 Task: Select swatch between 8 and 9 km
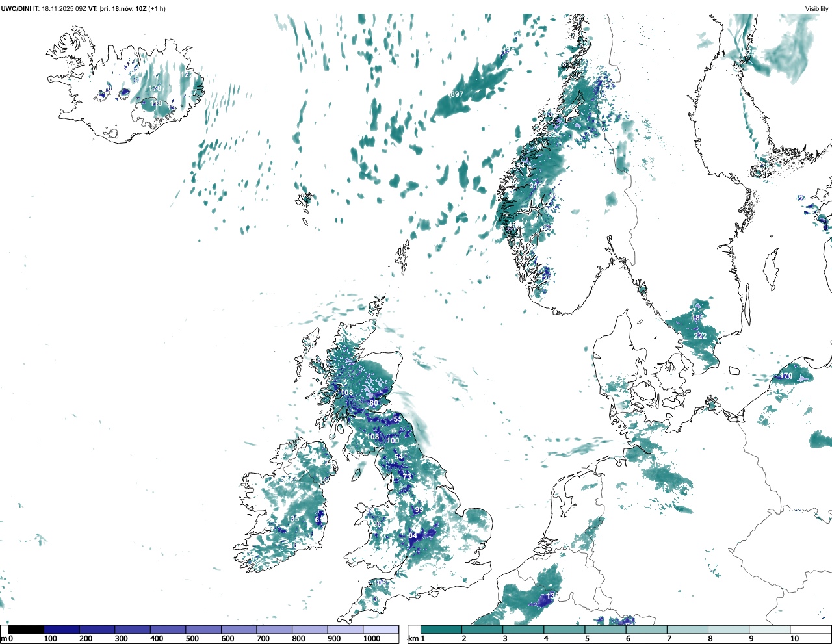click(x=728, y=630)
